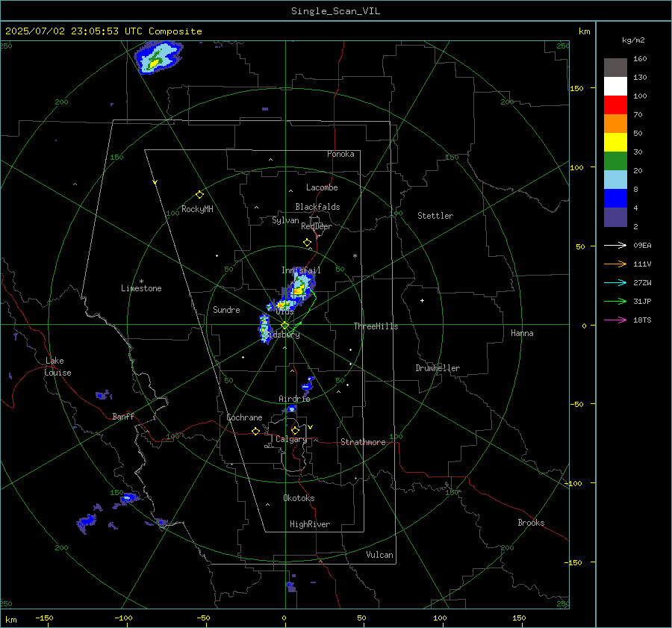Click the yellow diamond marker near RockyMH

point(199,195)
